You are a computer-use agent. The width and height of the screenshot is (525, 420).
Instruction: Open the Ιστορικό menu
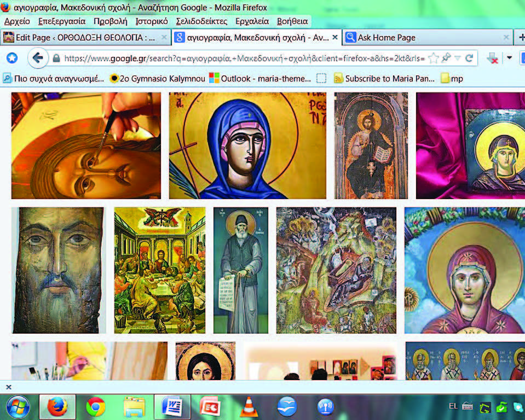point(152,21)
